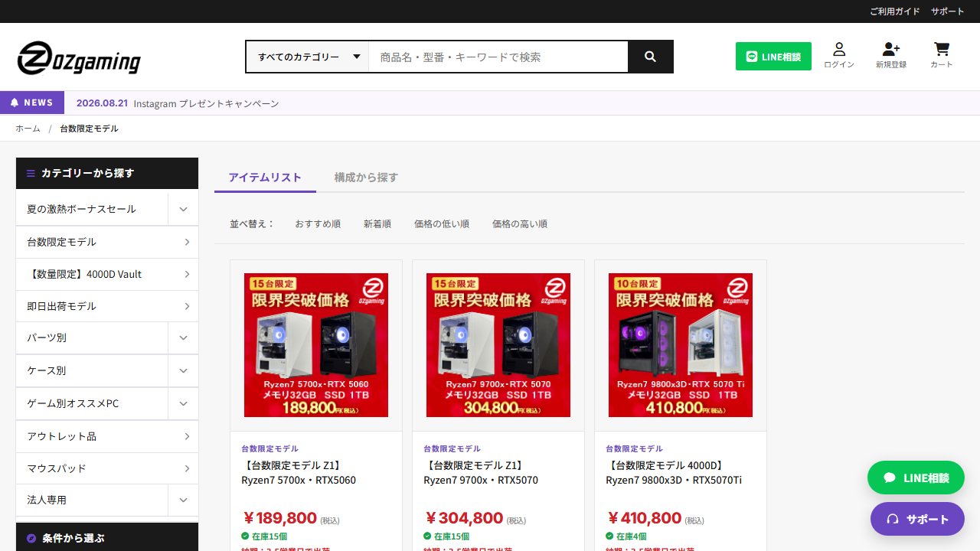This screenshot has height=551, width=980.
Task: Open 即日出荷モデル category
Action: [107, 306]
